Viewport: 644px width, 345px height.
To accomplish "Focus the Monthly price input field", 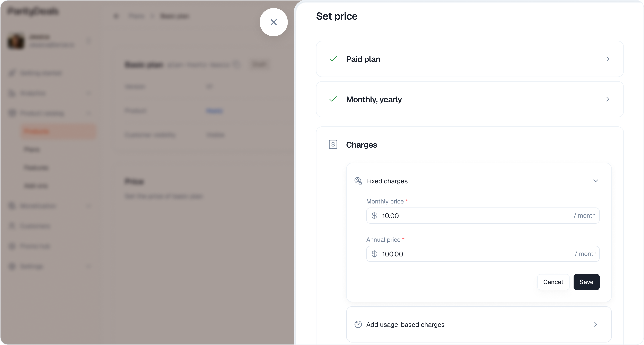I will (475, 215).
